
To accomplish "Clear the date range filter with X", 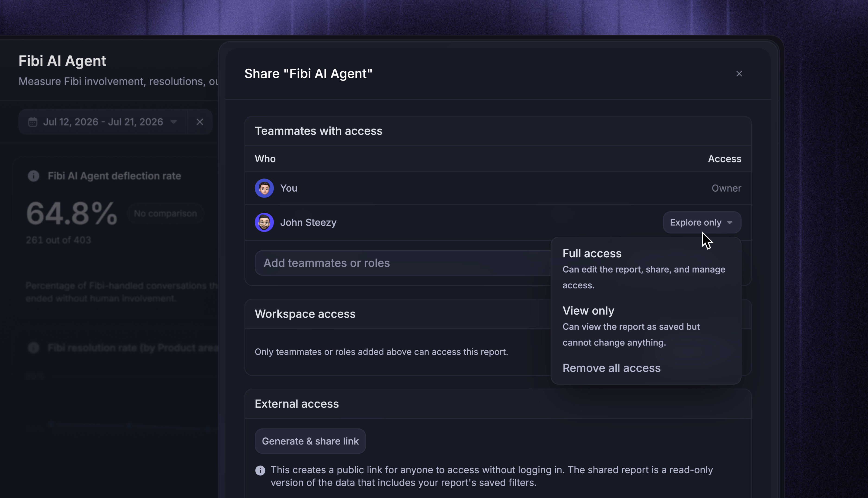I will 200,122.
